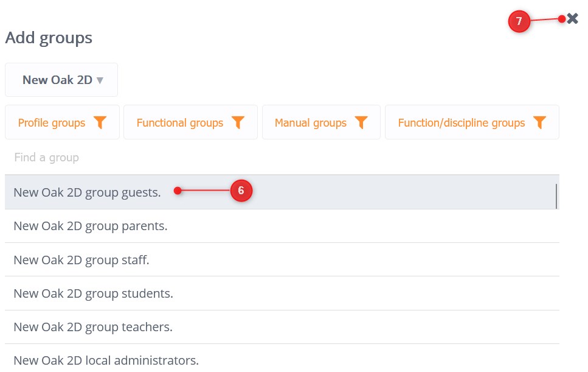Open the New Oak 2D school selector
This screenshot has height=372, width=588.
[x=61, y=80]
